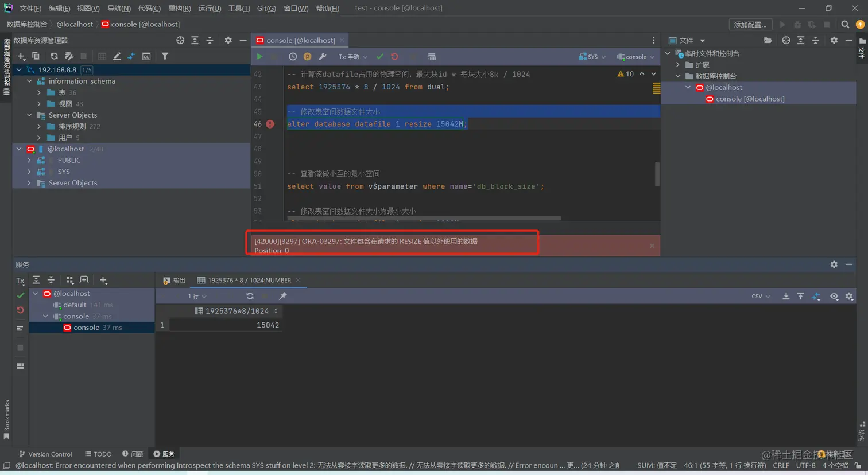Click the edit pencil icon in explorer toolbar

pyautogui.click(x=117, y=56)
